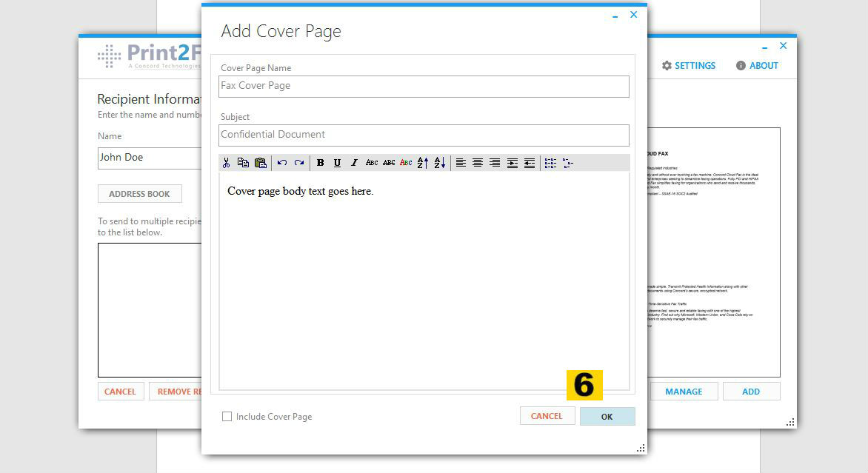Open the About page
868x473 pixels.
pyautogui.click(x=757, y=66)
